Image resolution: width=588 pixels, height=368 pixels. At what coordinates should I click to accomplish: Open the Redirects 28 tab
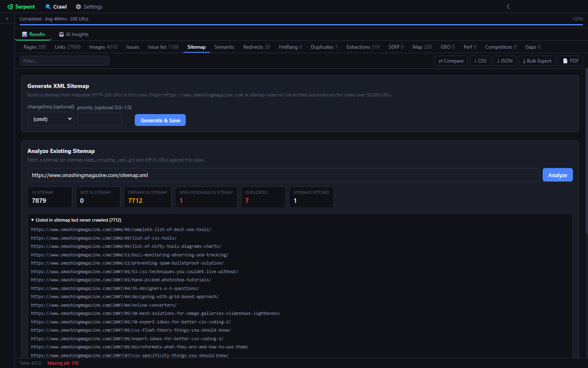(256, 47)
